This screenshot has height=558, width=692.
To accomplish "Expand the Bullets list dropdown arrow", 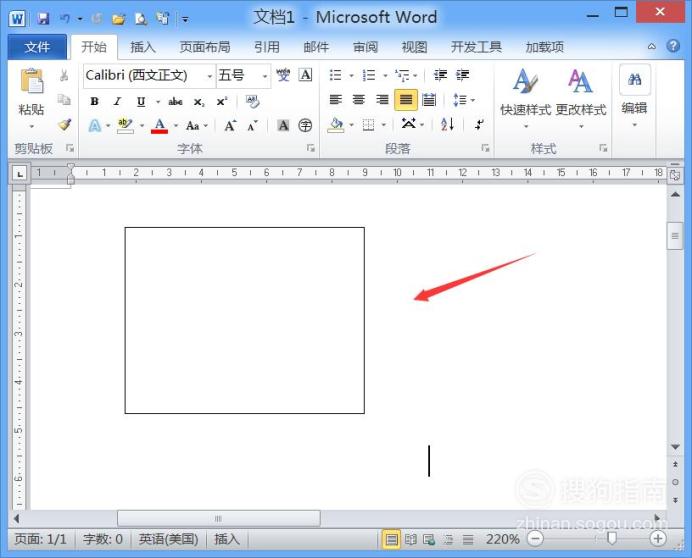I will 351,76.
